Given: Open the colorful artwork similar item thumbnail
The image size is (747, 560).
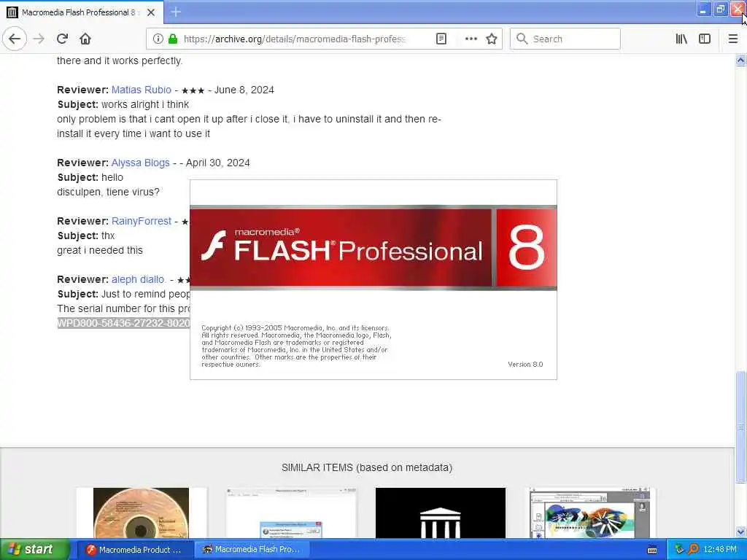Looking at the screenshot, I should point(589,513).
